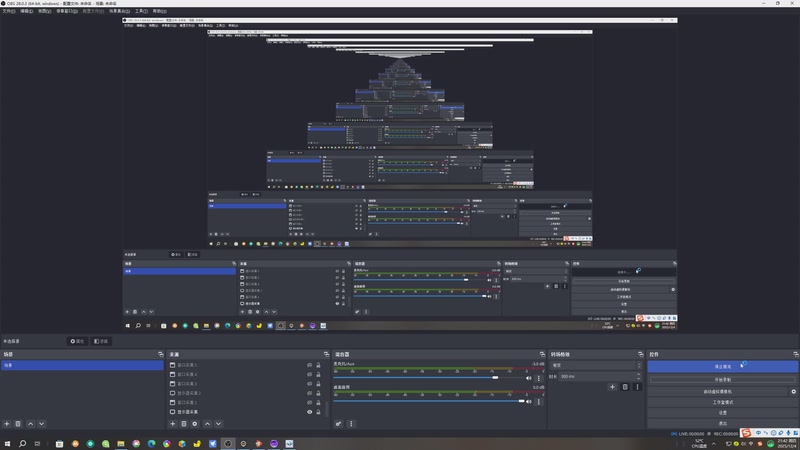
Task: Open 设置 settings from Controls panel
Action: pos(722,412)
